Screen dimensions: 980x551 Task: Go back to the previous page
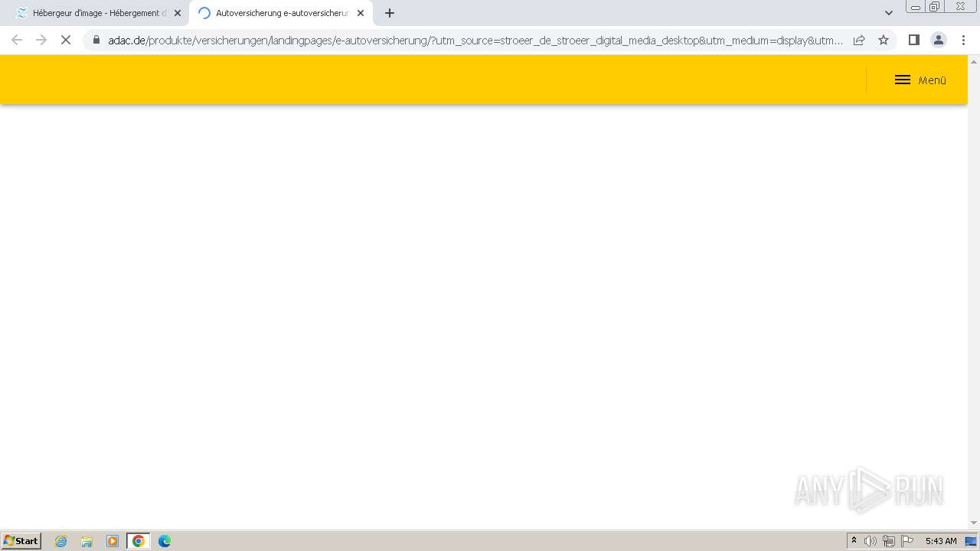(x=17, y=40)
